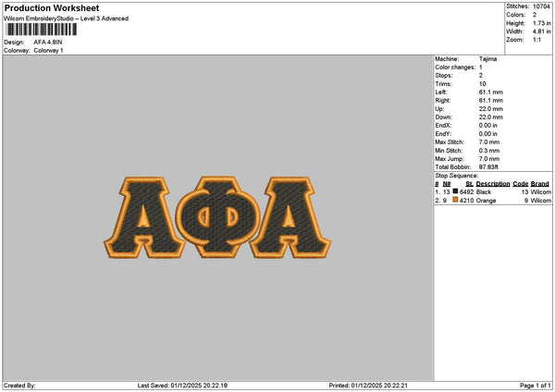Click the stitch count '6492' in Black row
This screenshot has height=392, width=555.
click(x=466, y=192)
